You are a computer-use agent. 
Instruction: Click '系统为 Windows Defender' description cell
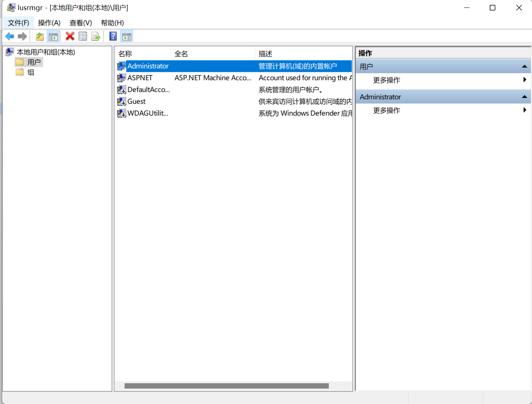point(305,113)
